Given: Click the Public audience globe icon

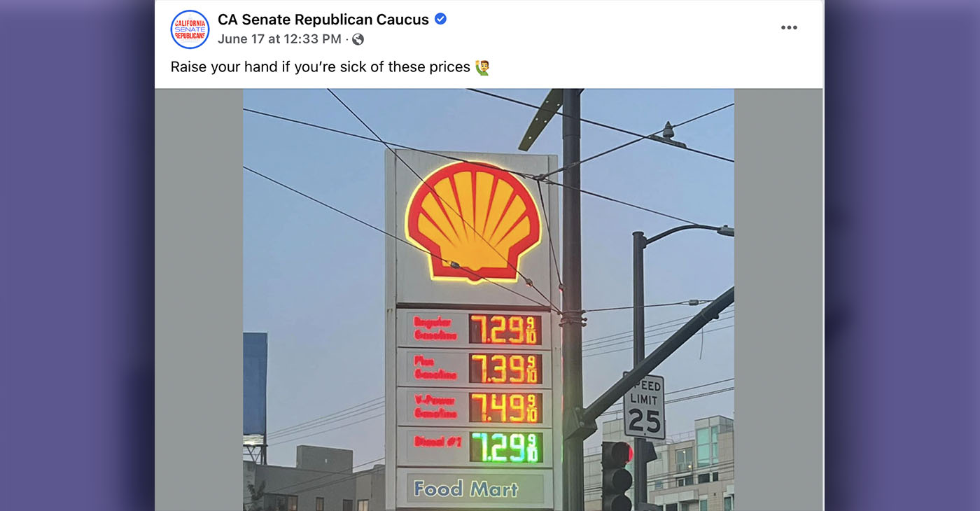Looking at the screenshot, I should click(358, 39).
